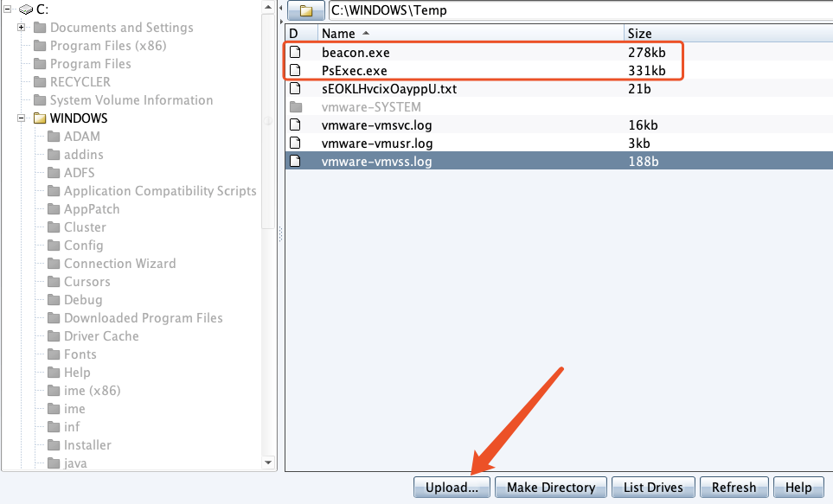Image resolution: width=833 pixels, height=504 pixels.
Task: Click the path field showing C:\WINDOWS\Temp
Action: [x=580, y=10]
